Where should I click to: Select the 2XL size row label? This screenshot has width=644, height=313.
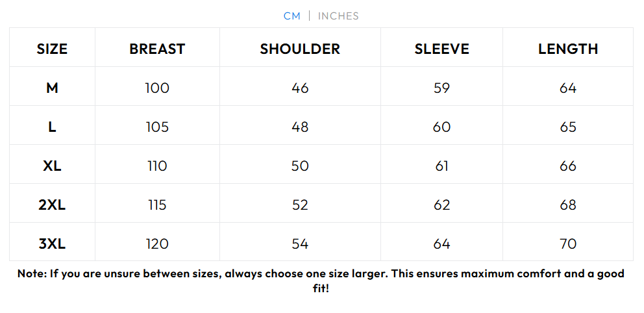(x=52, y=205)
